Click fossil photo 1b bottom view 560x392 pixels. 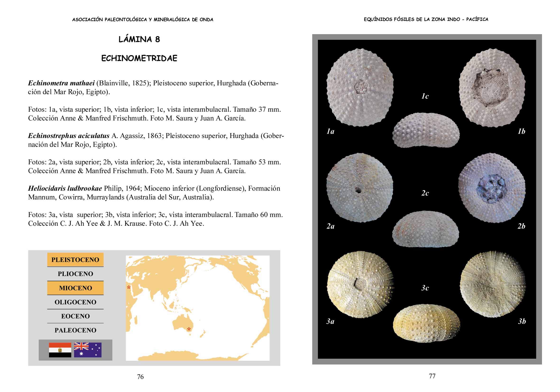tap(492, 88)
